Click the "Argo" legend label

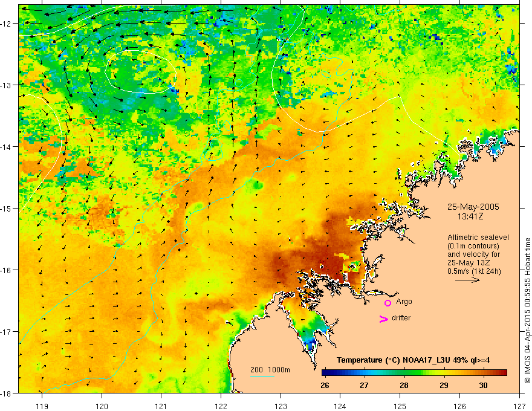[404, 302]
